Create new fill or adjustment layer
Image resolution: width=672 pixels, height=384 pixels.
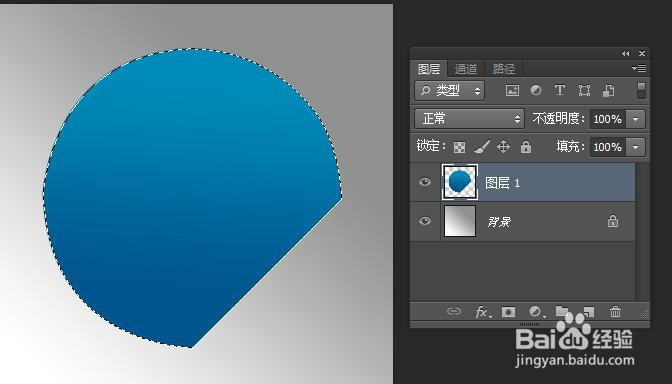[x=536, y=312]
